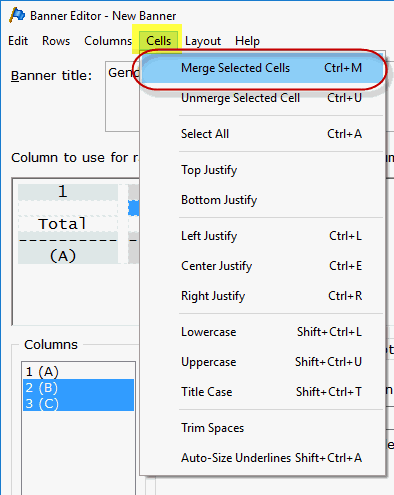Viewport: 394px width, 495px height.
Task: Click the Banner Editor flag icon
Action: 17,15
